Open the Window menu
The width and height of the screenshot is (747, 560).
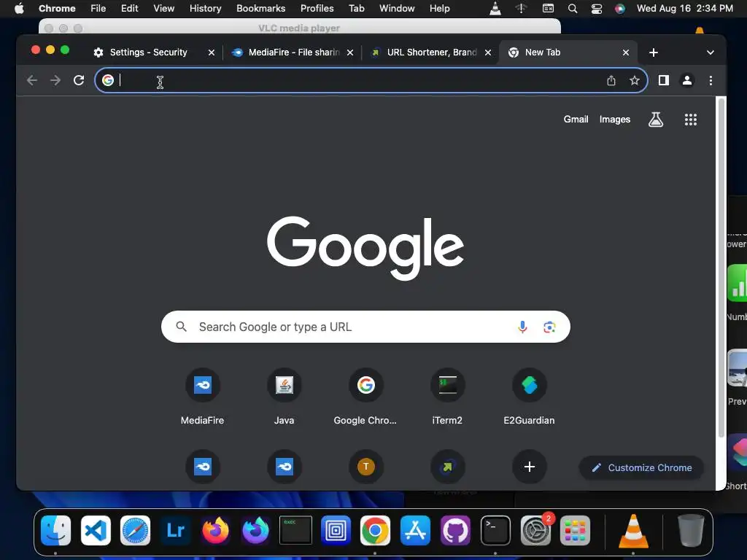(x=397, y=9)
